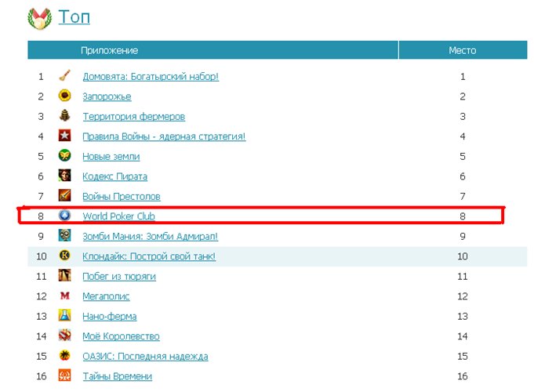The height and width of the screenshot is (392, 534).
Task: Click the Место value 8 for World Poker Club
Action: click(463, 216)
